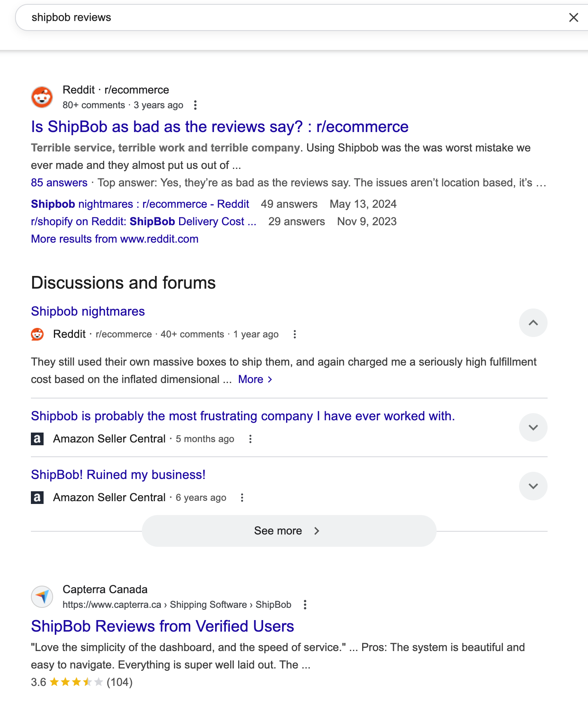The height and width of the screenshot is (701, 588).
Task: Click the Reddit logo icon of the top result
Action: click(x=42, y=97)
